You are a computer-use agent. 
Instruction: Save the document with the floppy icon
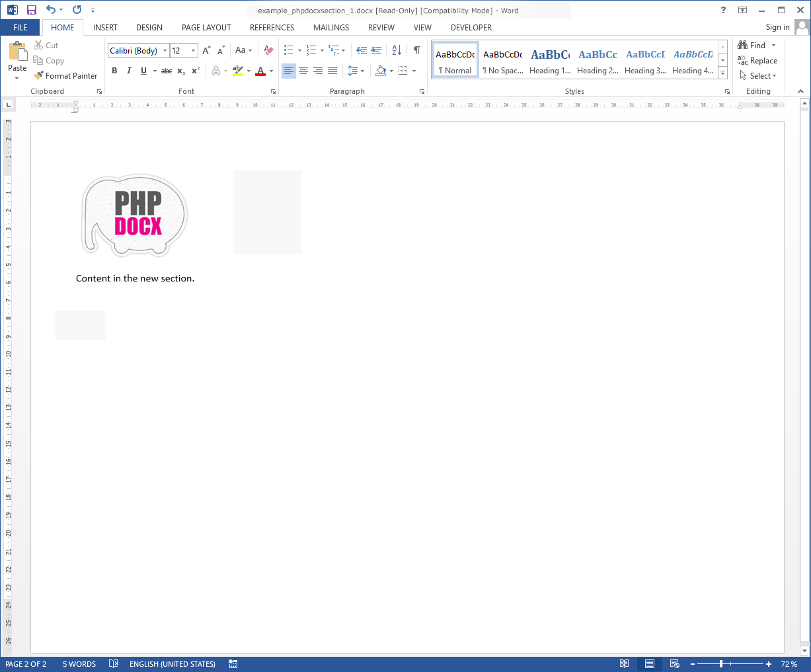[x=31, y=10]
